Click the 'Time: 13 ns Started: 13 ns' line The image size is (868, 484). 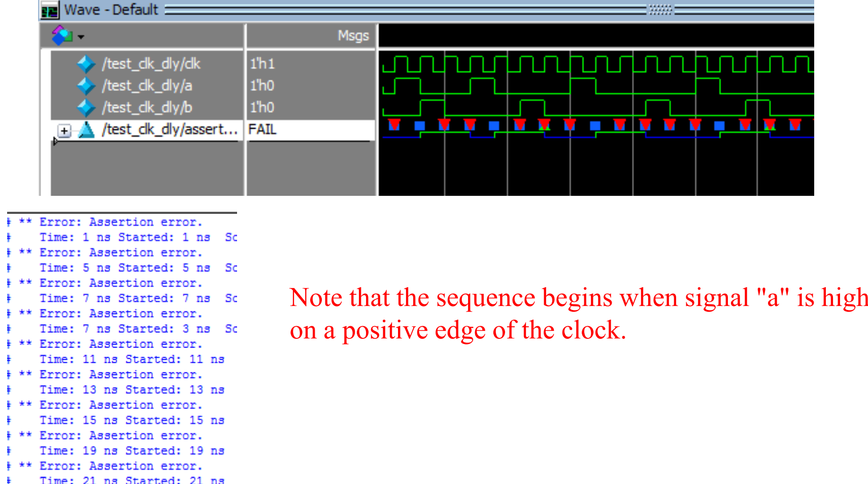pos(132,390)
